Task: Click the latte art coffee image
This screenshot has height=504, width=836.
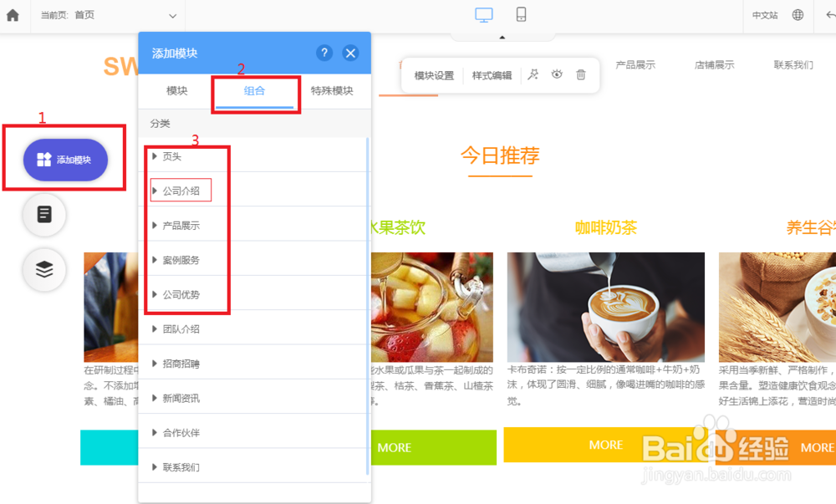Action: click(x=605, y=308)
